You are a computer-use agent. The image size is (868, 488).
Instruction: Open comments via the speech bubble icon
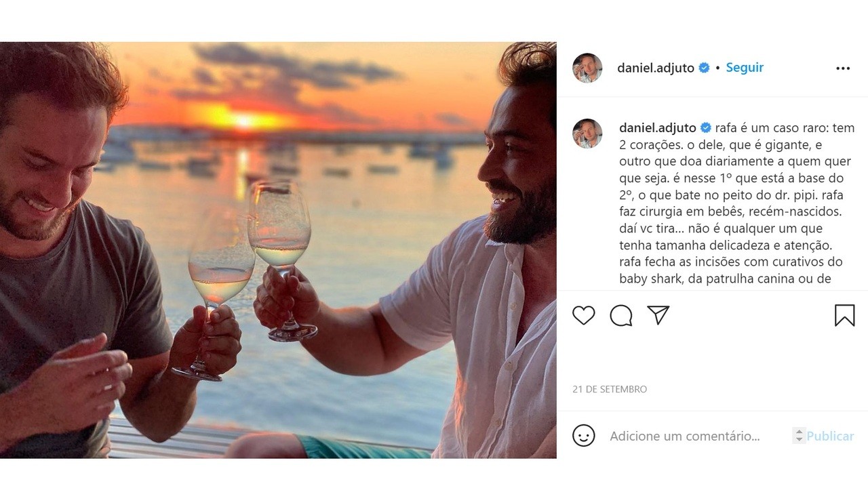(620, 315)
